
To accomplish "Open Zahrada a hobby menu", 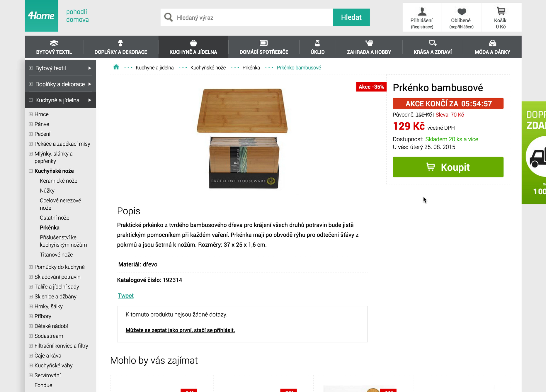I will click(x=369, y=47).
